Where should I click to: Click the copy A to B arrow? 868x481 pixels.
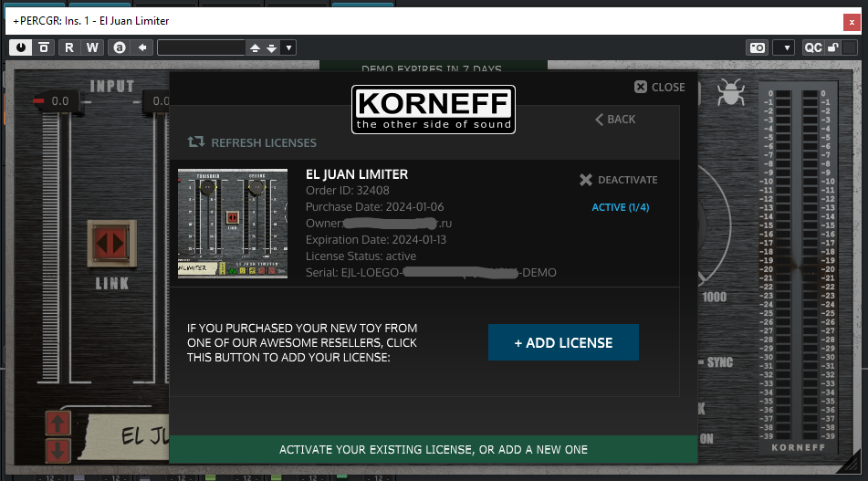click(x=142, y=47)
